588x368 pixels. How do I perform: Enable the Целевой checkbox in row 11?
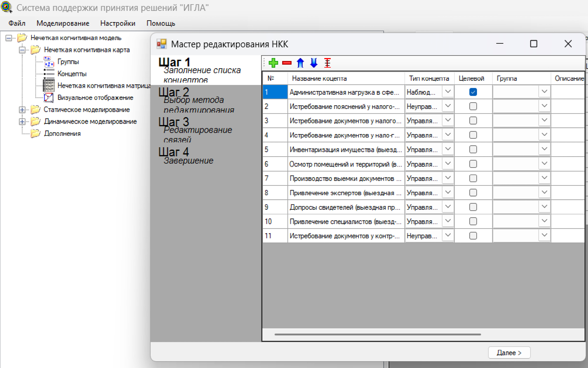click(x=473, y=236)
